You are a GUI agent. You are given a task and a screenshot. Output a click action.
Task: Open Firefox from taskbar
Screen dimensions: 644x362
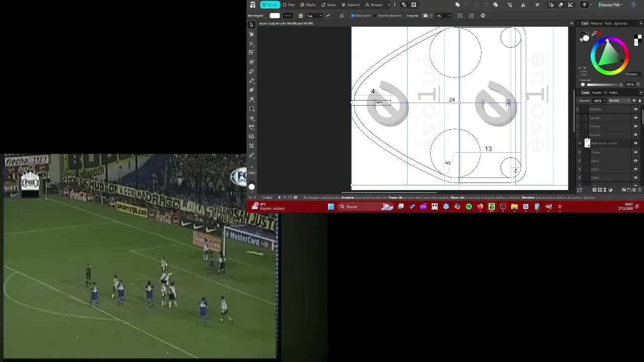tap(480, 207)
